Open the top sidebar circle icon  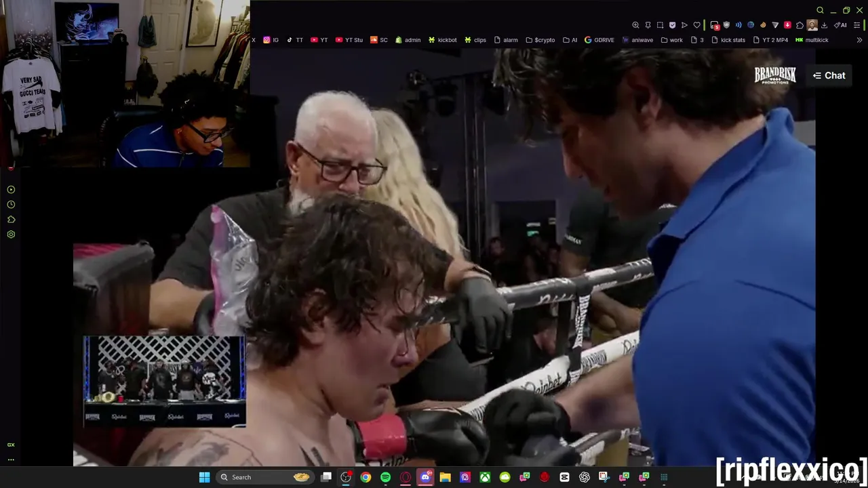(11, 190)
